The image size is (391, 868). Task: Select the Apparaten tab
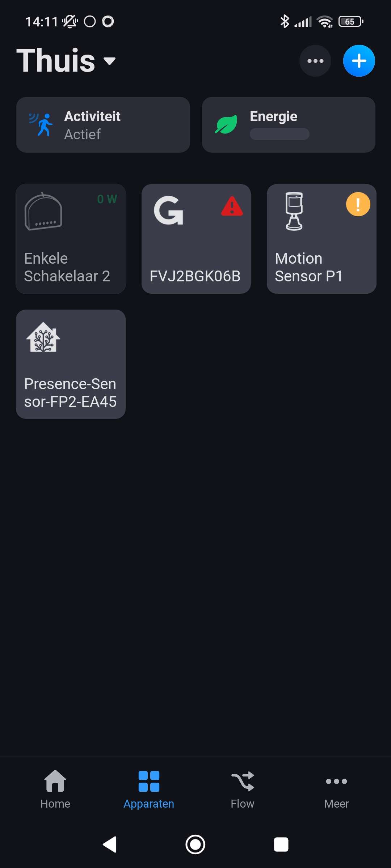click(x=149, y=789)
